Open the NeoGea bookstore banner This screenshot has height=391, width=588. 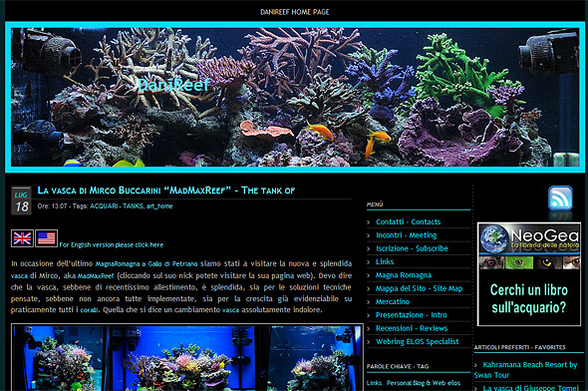(x=529, y=274)
